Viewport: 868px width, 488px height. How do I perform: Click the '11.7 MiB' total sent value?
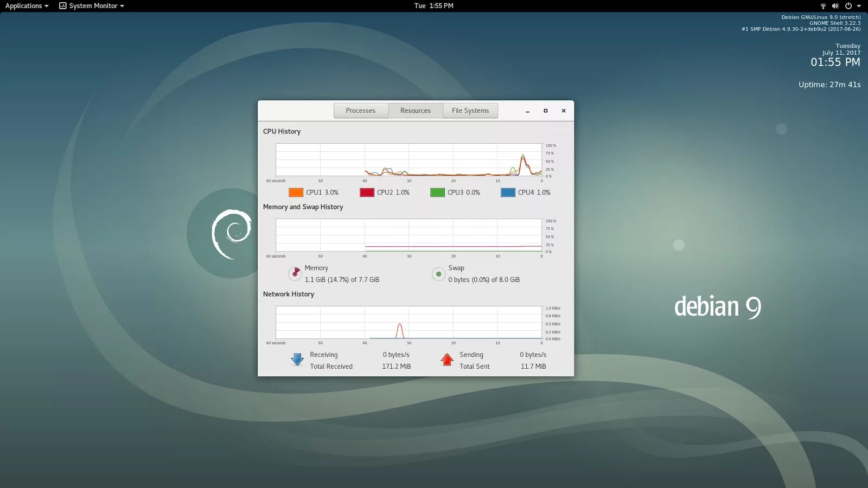pos(533,367)
